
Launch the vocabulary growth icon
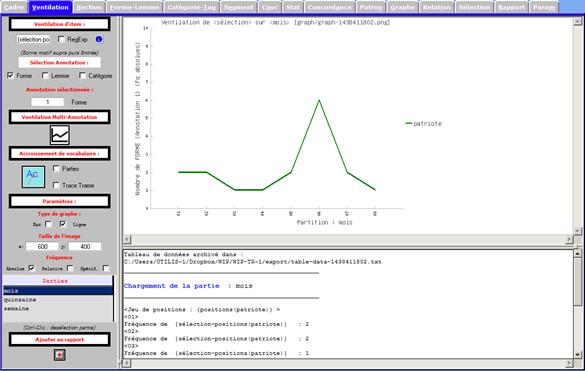point(33,177)
